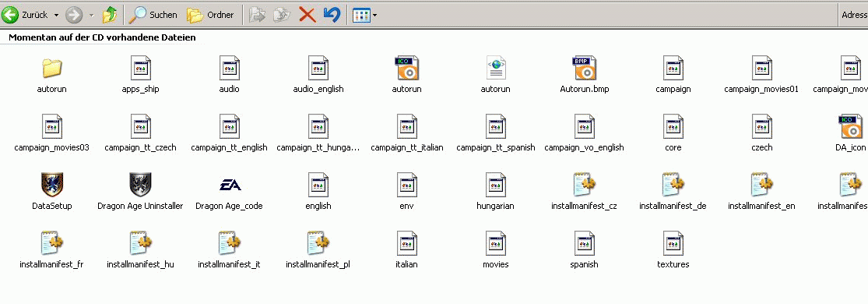Click the 'Momentan auf der CD vorhandene Dateien' header
The width and height of the screenshot is (868, 304).
tap(102, 37)
